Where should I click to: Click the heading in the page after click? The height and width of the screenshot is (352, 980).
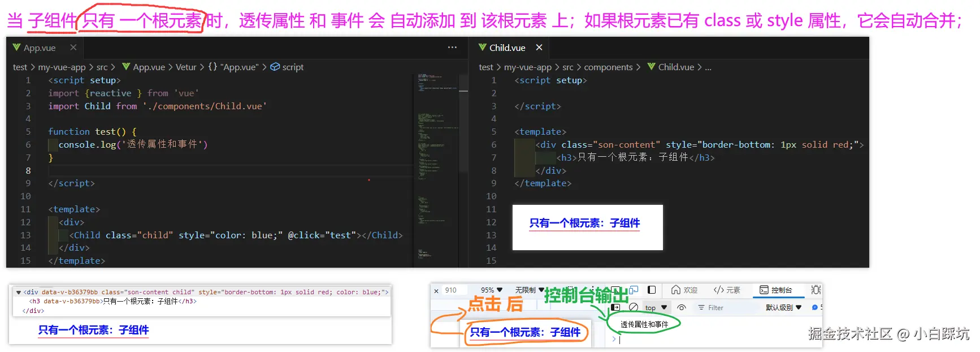[525, 332]
